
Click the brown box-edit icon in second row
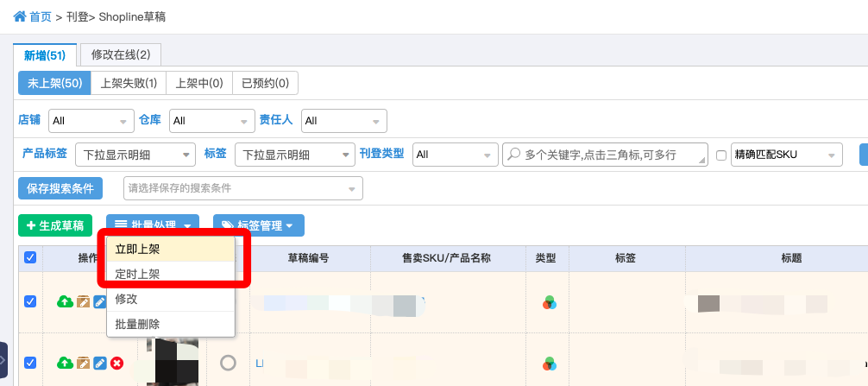pyautogui.click(x=83, y=364)
